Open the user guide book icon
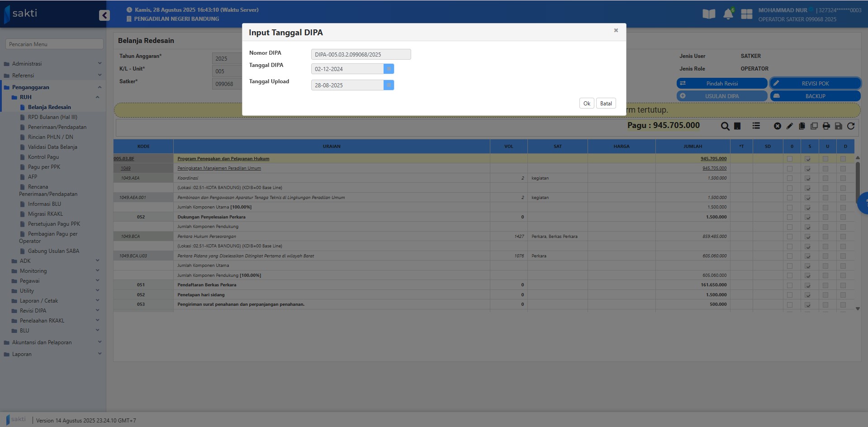This screenshot has width=868, height=427. click(x=709, y=14)
